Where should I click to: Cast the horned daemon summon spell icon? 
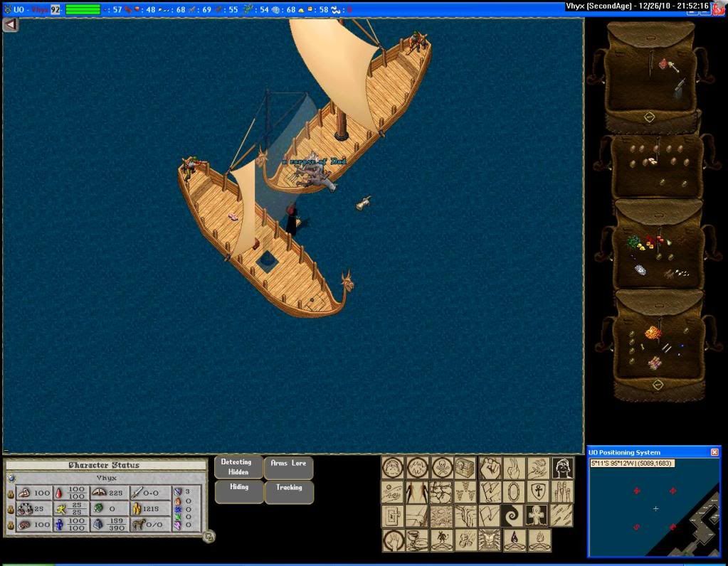click(441, 540)
